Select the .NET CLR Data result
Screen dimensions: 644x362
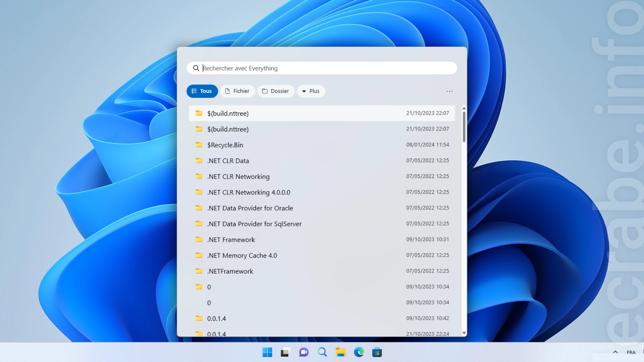(322, 161)
